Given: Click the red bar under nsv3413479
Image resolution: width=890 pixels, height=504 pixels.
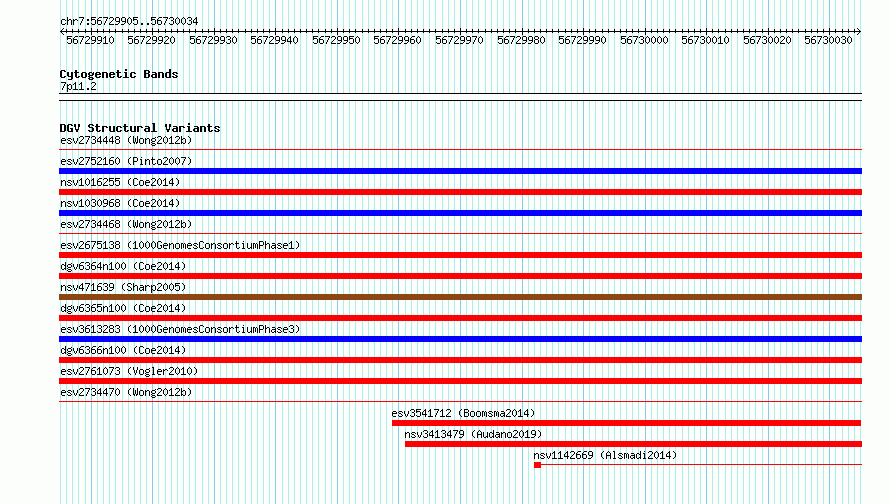Looking at the screenshot, I should (633, 444).
